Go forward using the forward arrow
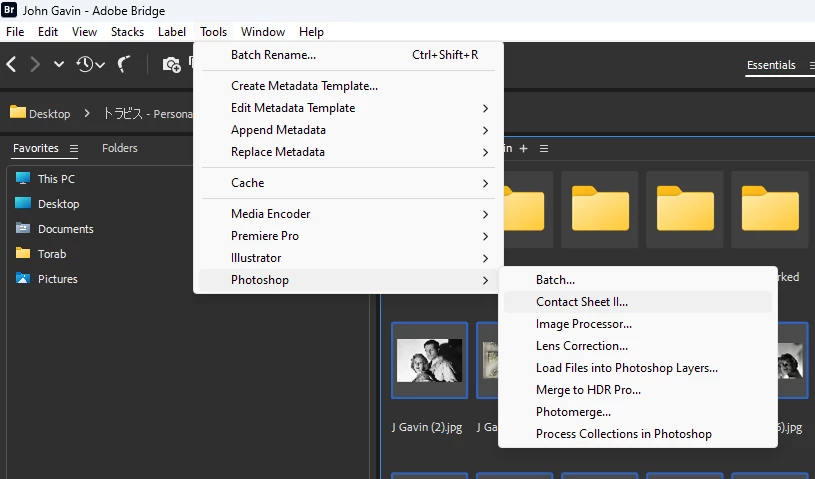Screen dimensions: 815x479 click(35, 64)
